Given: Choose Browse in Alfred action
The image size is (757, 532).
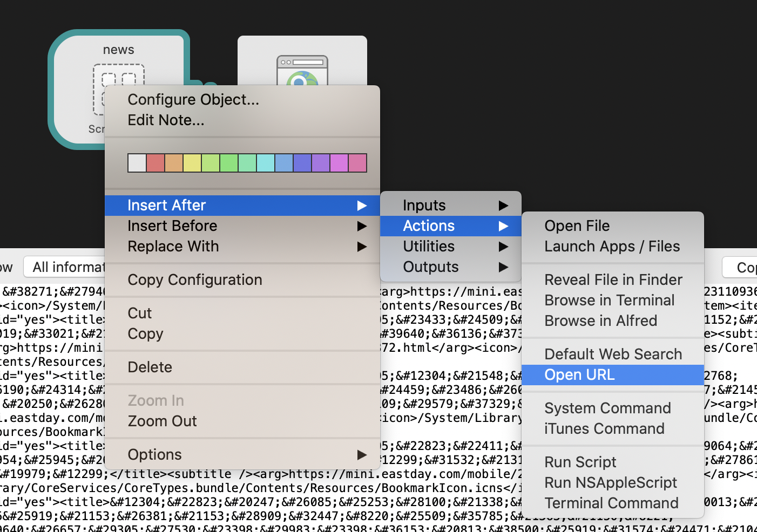Looking at the screenshot, I should [613, 321].
